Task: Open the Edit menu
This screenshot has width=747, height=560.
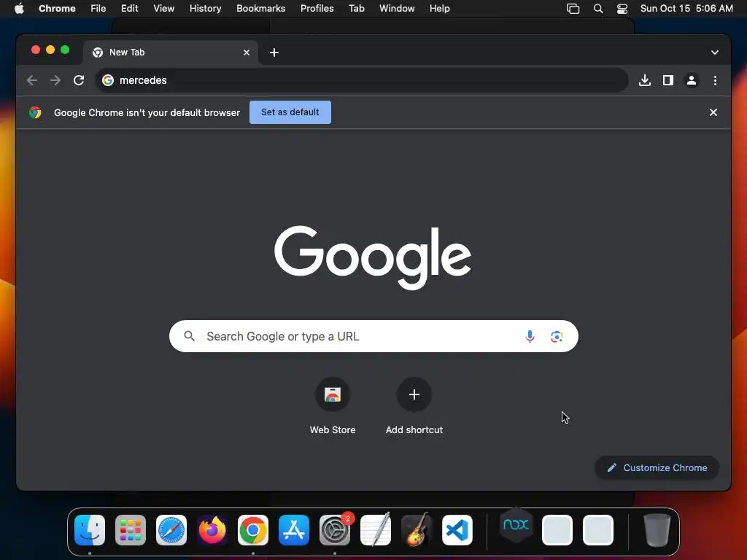Action: [x=129, y=9]
